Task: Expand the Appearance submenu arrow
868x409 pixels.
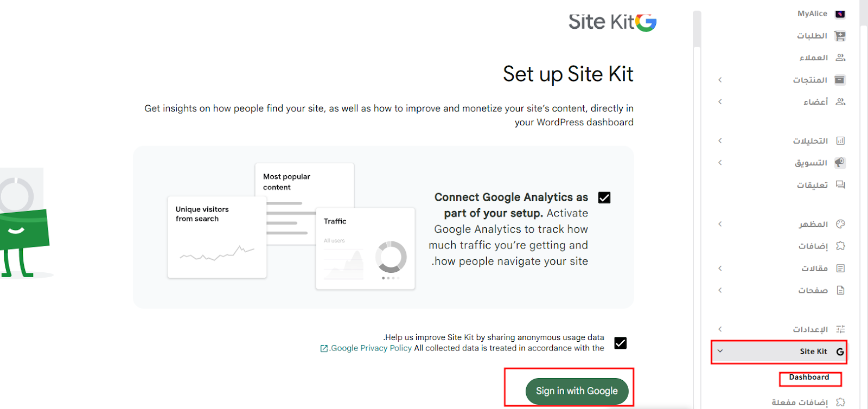Action: (720, 224)
